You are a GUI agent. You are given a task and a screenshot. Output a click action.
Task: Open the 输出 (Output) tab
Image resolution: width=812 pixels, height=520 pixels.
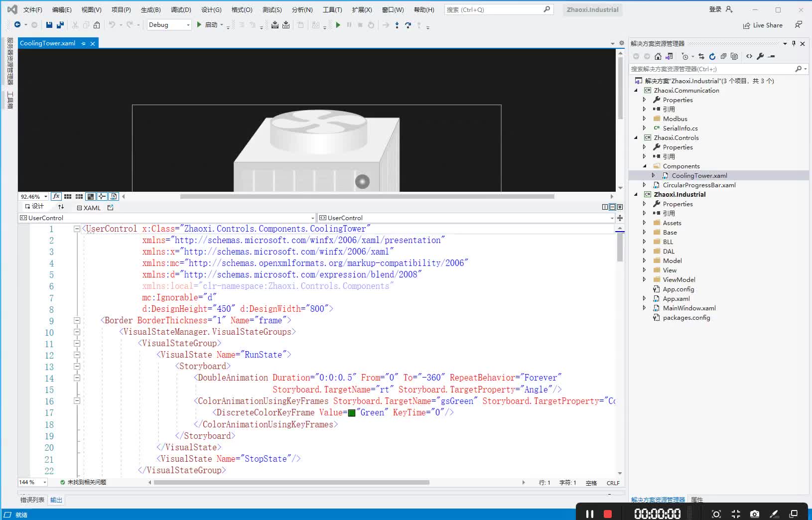click(x=56, y=500)
